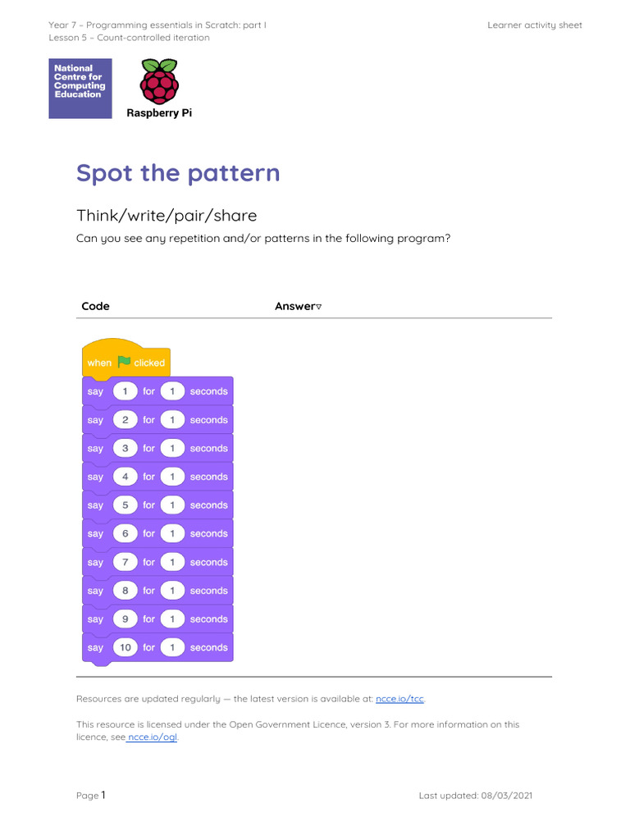Select the 'say 6 for 1 seconds' block
Viewport: 630px width, 840px height.
point(157,533)
